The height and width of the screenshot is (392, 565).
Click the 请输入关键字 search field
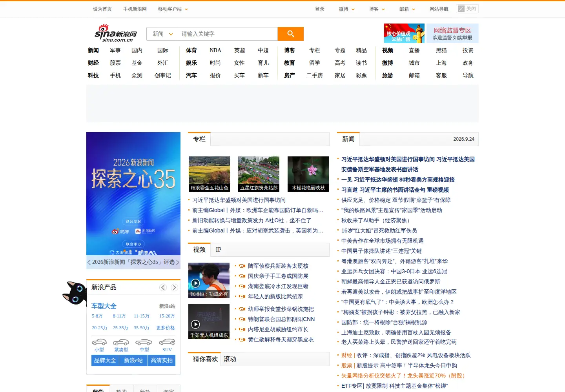coord(227,34)
